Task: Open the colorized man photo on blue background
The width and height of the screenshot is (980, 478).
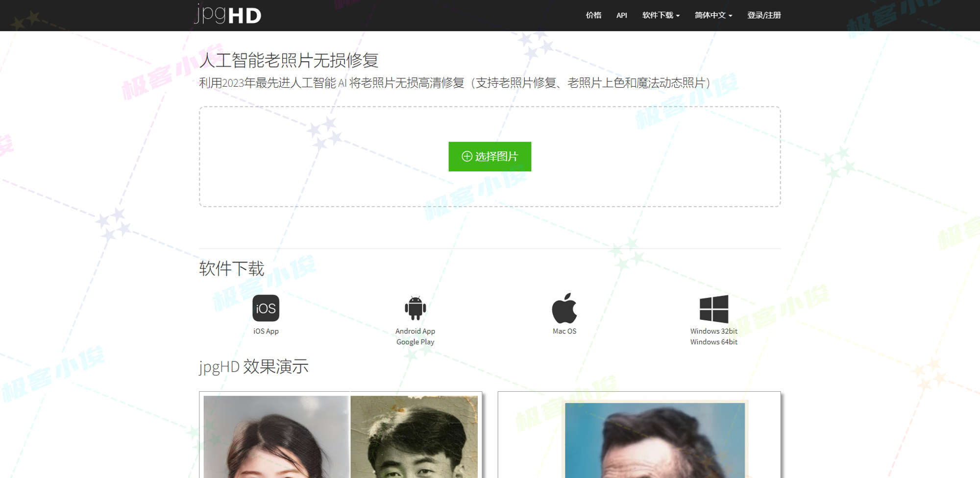Action: [655, 440]
